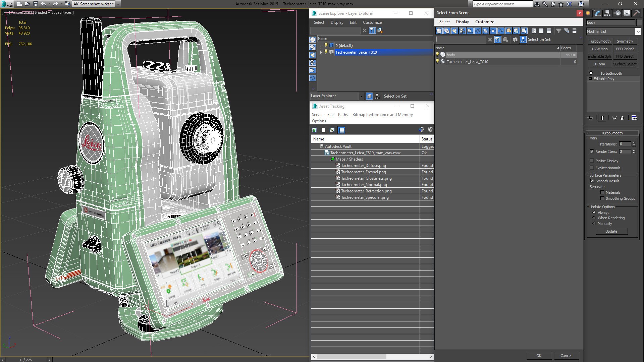Toggle the Smooth Result checkbox
Image resolution: width=644 pixels, height=362 pixels.
point(592,181)
